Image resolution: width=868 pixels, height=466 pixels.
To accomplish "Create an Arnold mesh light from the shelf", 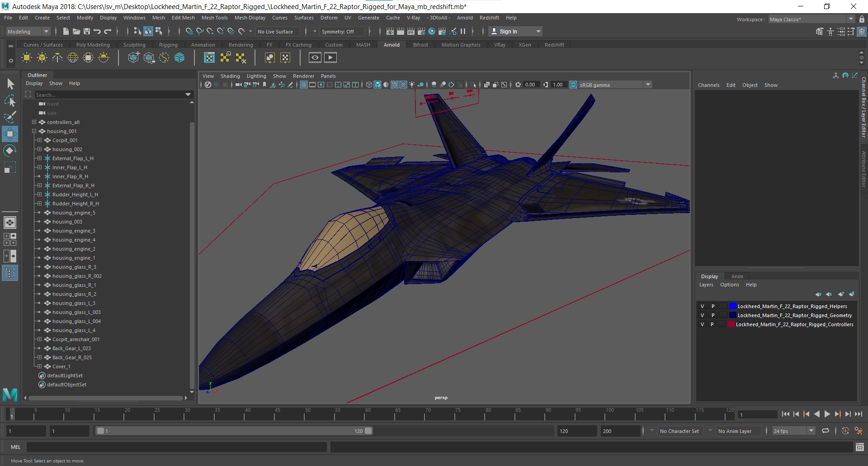I will [x=42, y=57].
